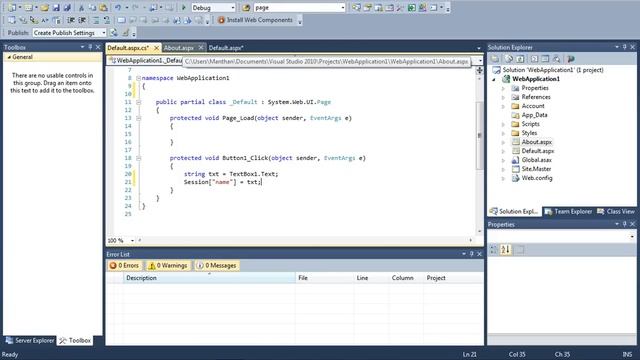The height and width of the screenshot is (360, 640).
Task: Toggle the 0 Warnings filter in the Error List
Action: (168, 265)
